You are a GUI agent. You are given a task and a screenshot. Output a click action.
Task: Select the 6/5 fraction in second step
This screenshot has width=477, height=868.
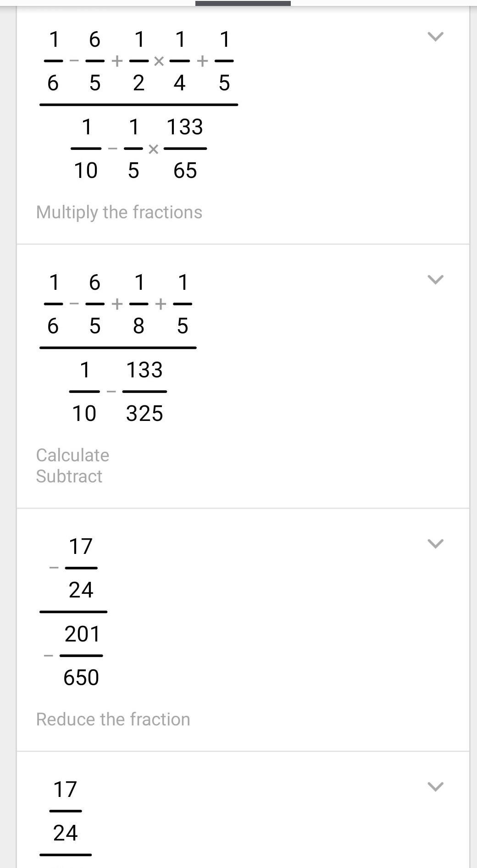click(x=94, y=304)
